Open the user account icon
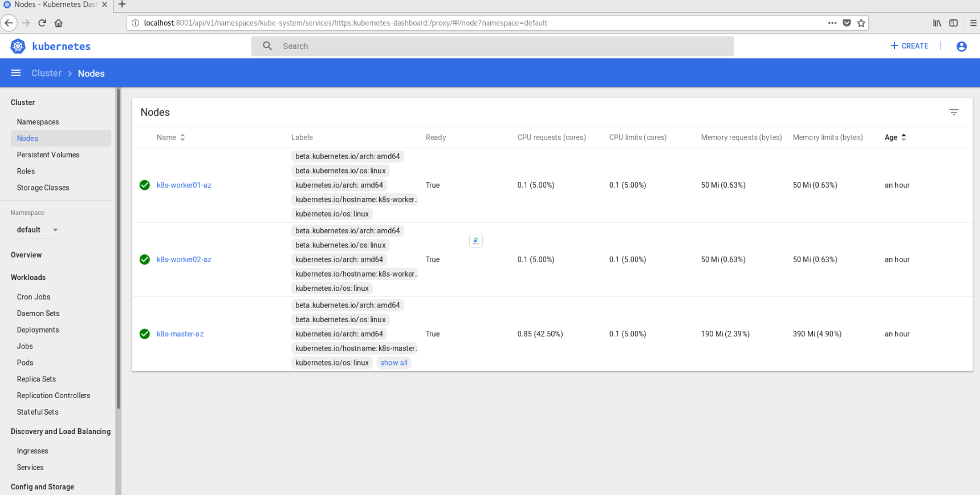Screen dimensions: 980x495 (961, 46)
